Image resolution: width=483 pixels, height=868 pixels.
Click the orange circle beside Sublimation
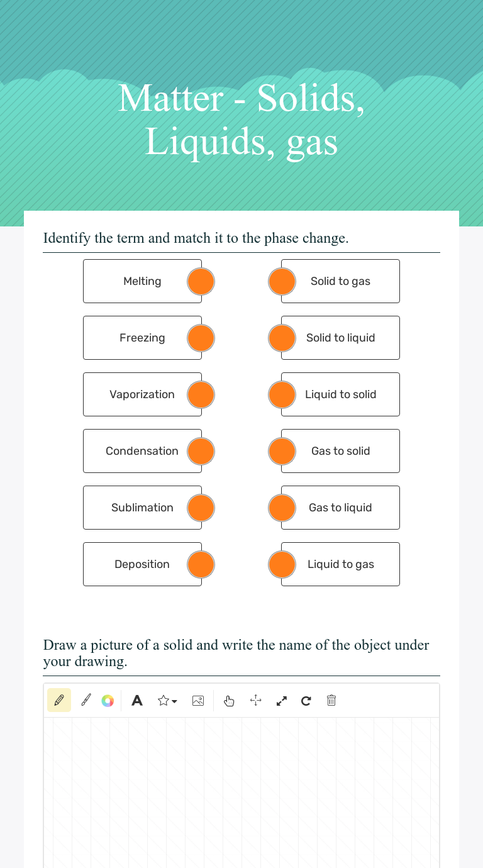tap(201, 508)
